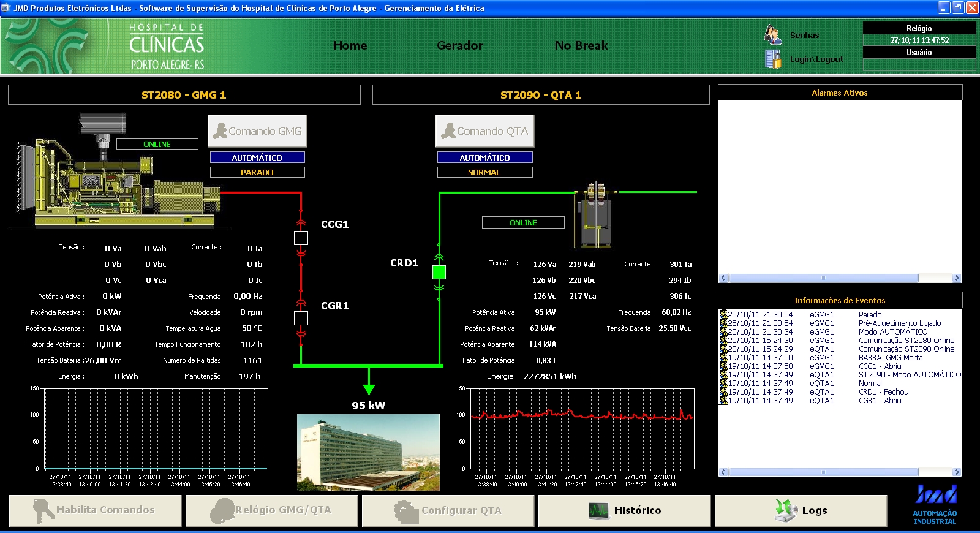980x533 pixels.
Task: Click the Comando GMG button
Action: click(257, 131)
